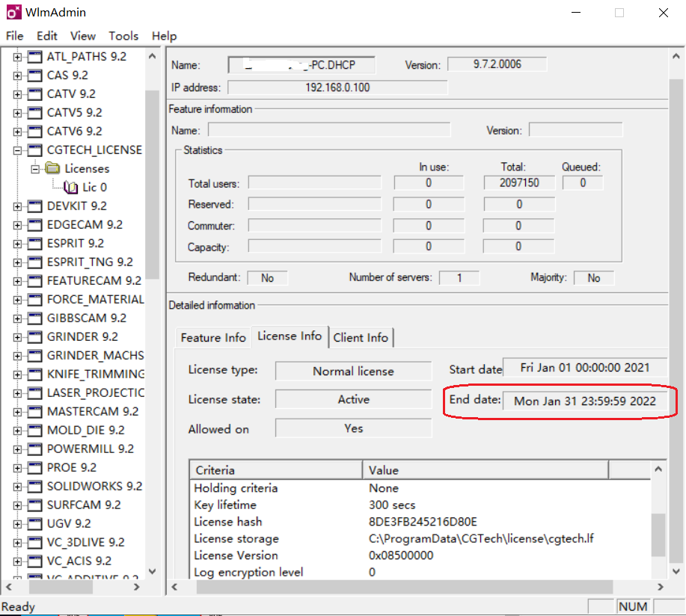
Task: Click the FORCE_MATERIAL feature icon
Action: click(x=34, y=300)
